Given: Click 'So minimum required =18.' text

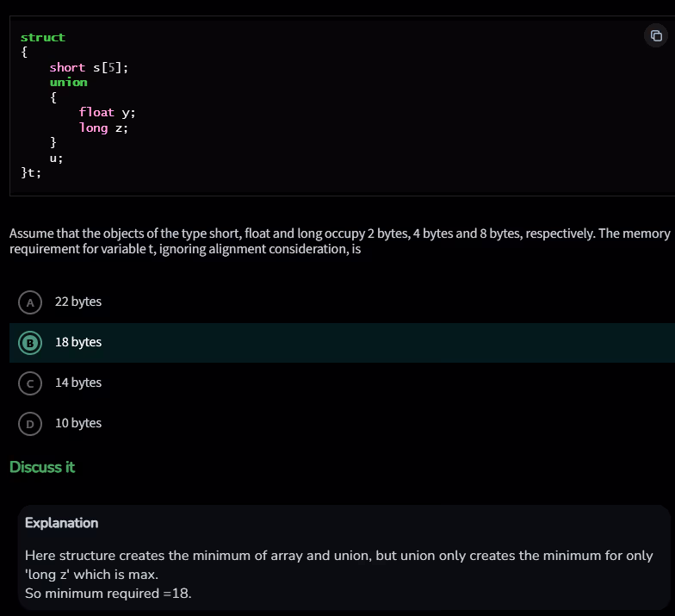Looking at the screenshot, I should click(108, 594).
